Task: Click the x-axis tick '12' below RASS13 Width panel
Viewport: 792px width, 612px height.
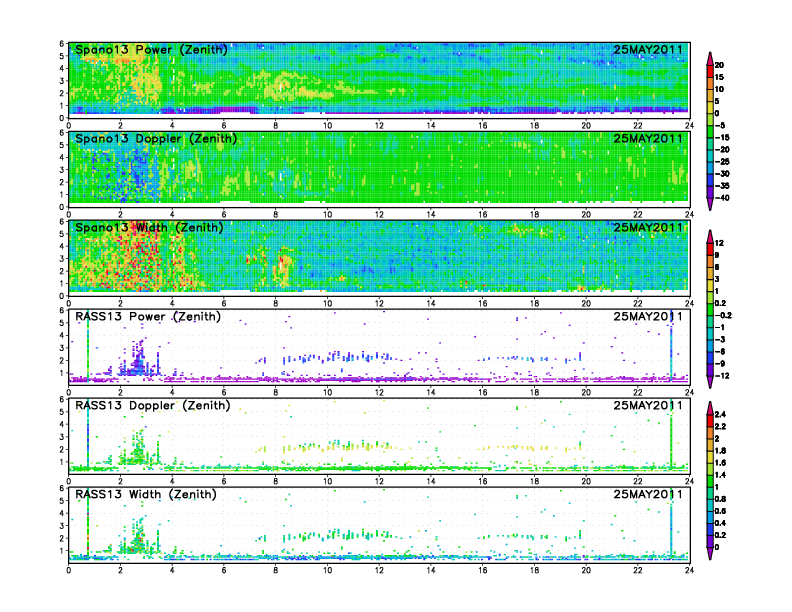Action: [x=379, y=570]
